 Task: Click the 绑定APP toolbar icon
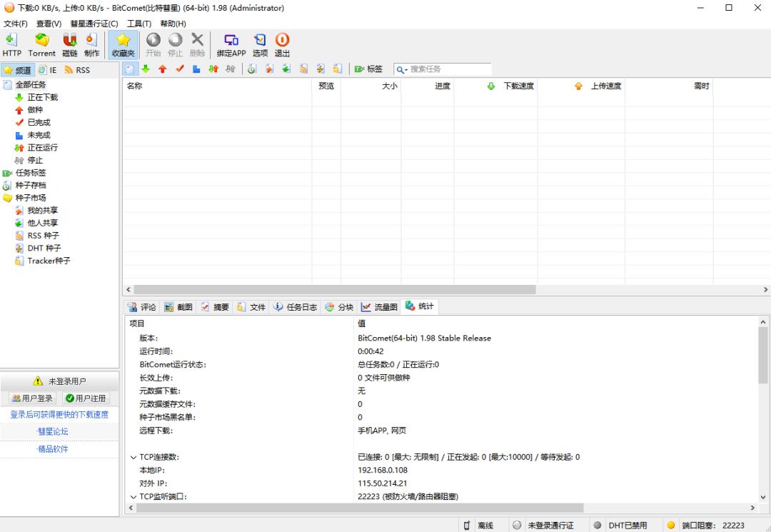230,44
